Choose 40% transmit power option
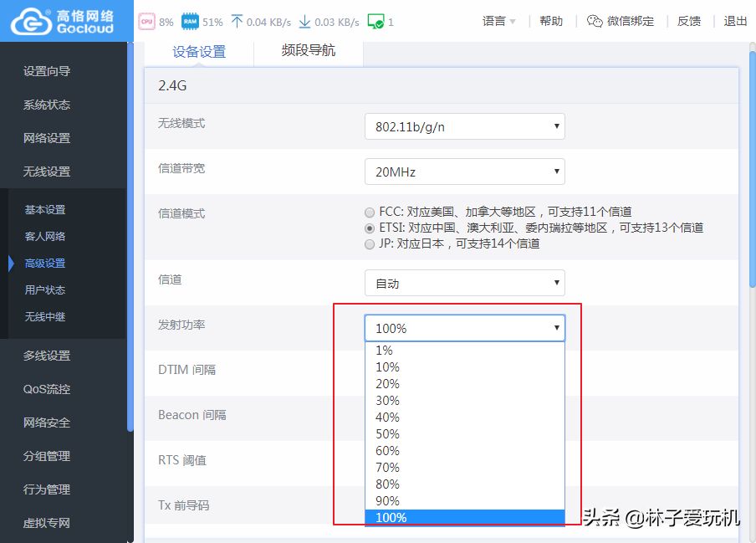Image resolution: width=756 pixels, height=543 pixels. coord(465,417)
